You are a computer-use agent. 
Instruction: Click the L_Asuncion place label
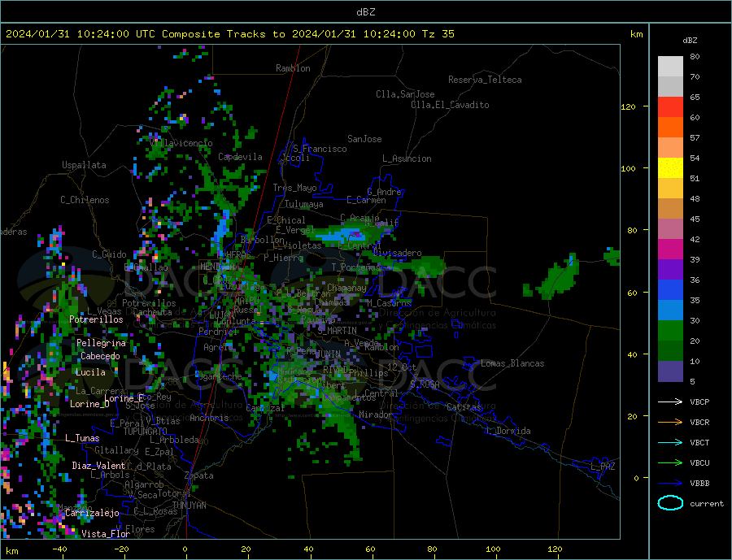click(x=407, y=158)
